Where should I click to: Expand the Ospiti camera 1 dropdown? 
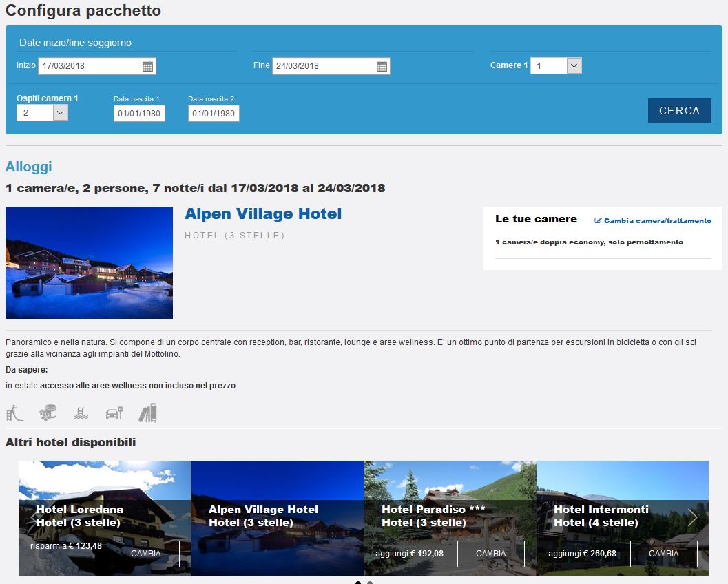[x=61, y=113]
